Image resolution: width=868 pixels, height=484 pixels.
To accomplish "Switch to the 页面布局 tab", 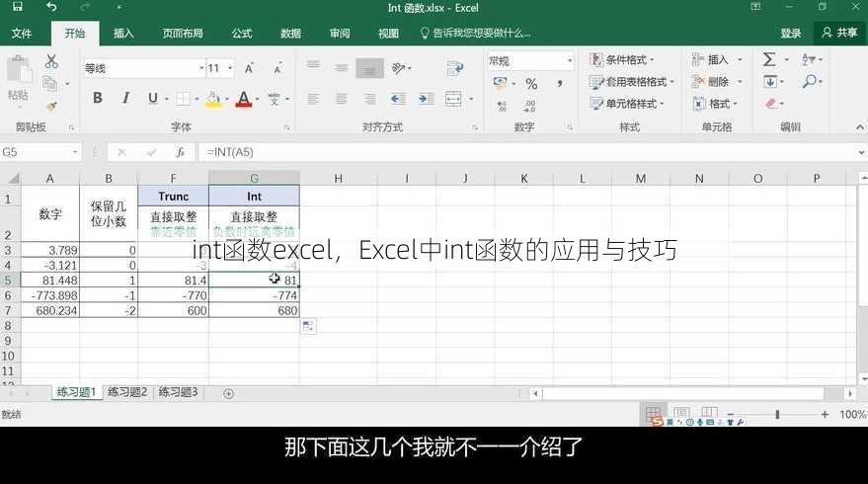I will [183, 34].
